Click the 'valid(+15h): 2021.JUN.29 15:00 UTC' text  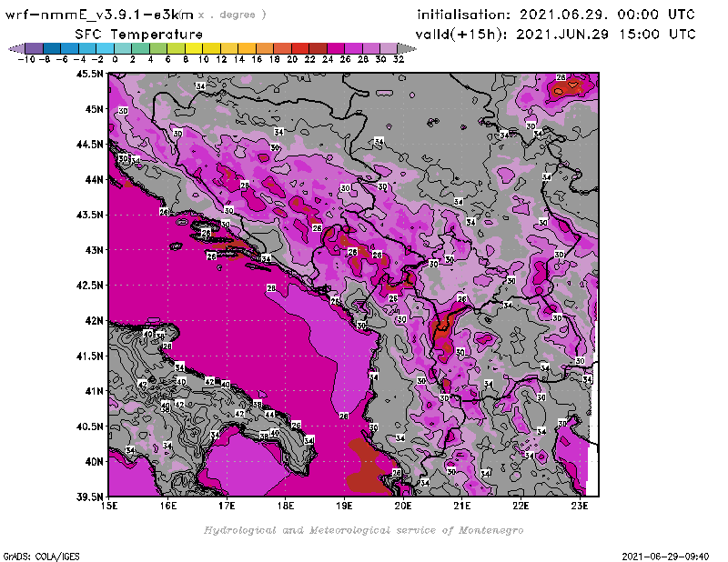pyautogui.click(x=555, y=34)
